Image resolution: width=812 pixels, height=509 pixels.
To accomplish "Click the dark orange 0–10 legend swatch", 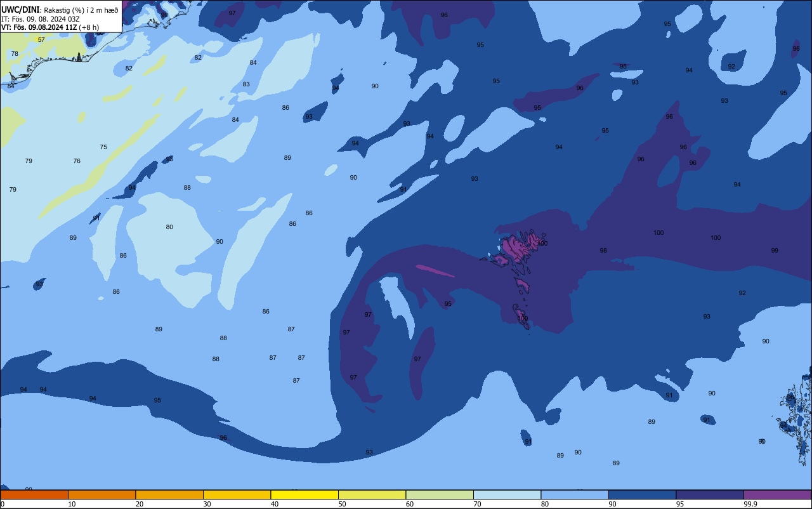I will tap(34, 494).
